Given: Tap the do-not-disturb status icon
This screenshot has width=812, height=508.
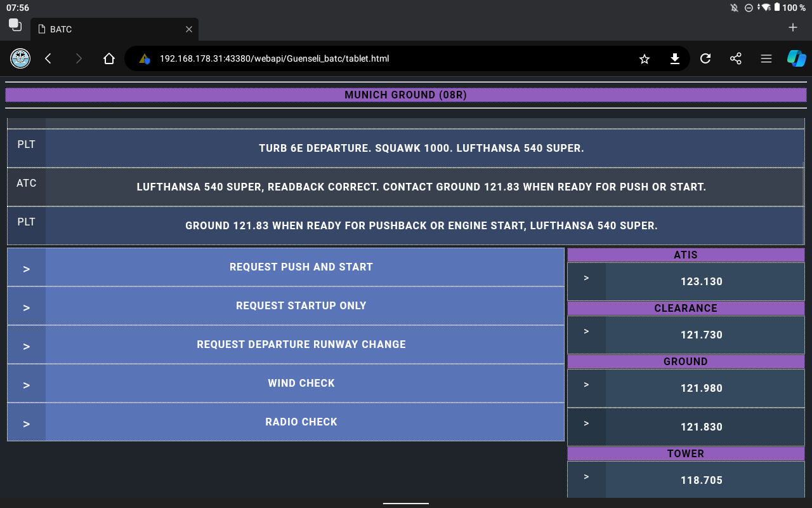Looking at the screenshot, I should (749, 8).
